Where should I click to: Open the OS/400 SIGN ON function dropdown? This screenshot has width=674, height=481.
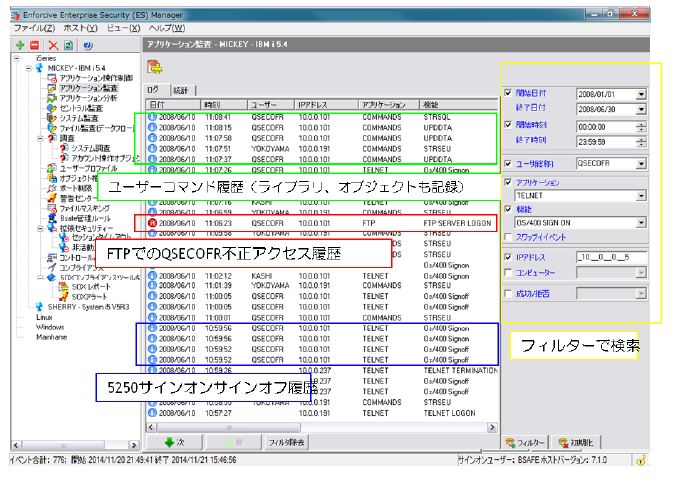pos(641,223)
